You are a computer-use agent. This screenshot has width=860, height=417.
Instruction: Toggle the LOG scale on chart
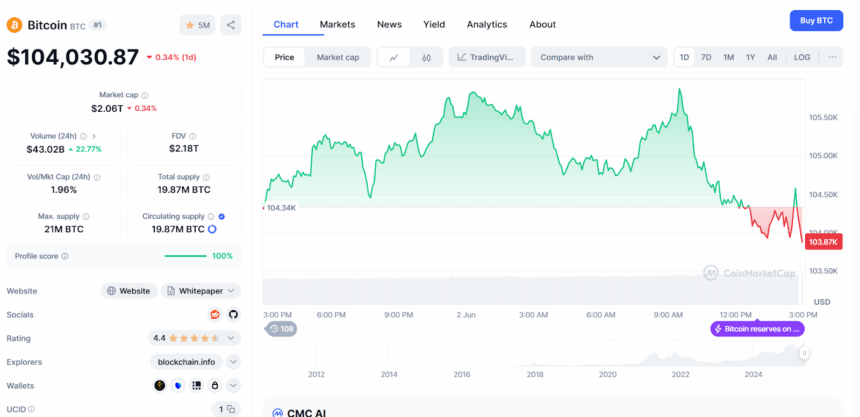(x=802, y=57)
